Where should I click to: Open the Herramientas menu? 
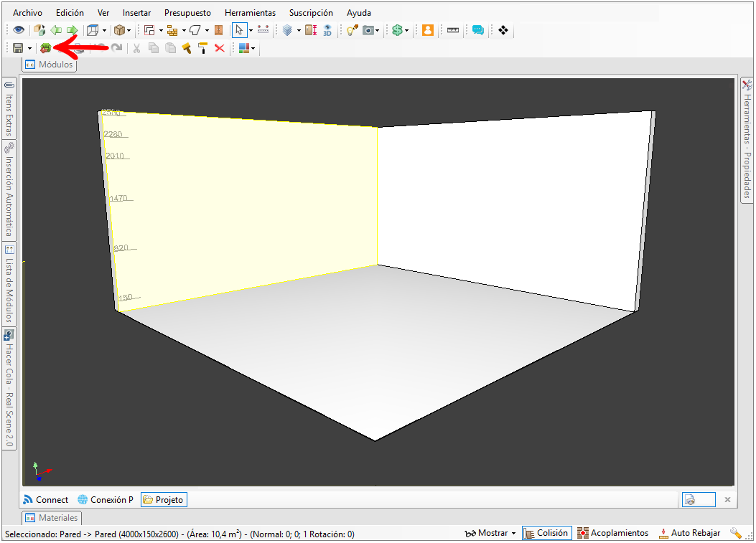(x=251, y=13)
